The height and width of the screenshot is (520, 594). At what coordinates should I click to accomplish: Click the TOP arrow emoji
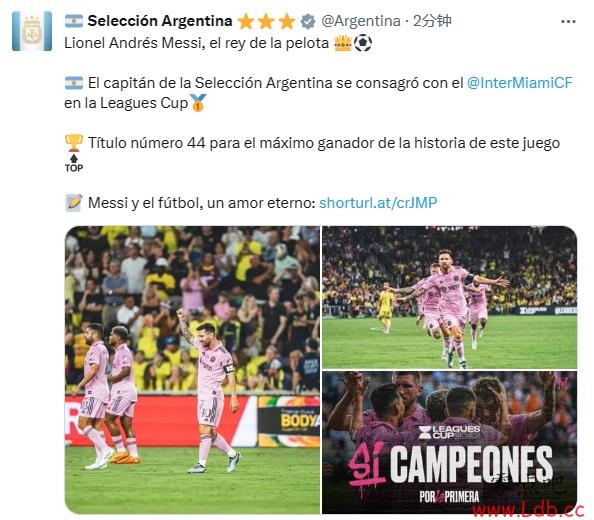pos(73,163)
